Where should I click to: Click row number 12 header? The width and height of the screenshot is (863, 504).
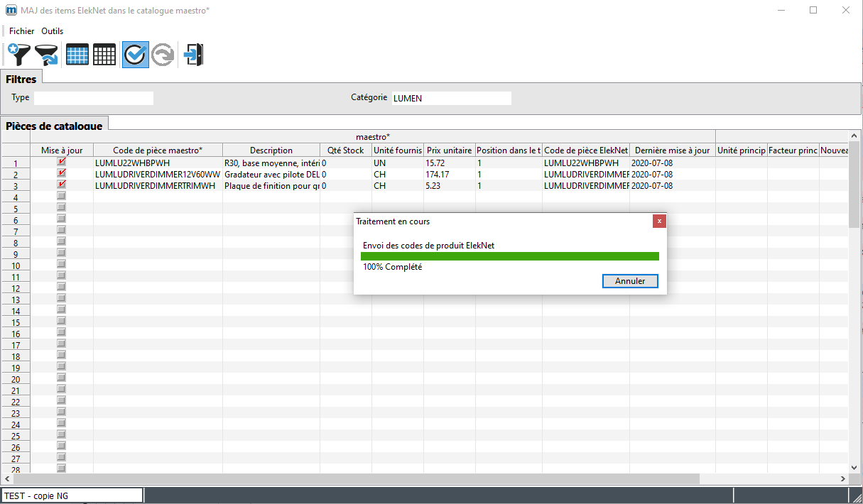coord(16,288)
